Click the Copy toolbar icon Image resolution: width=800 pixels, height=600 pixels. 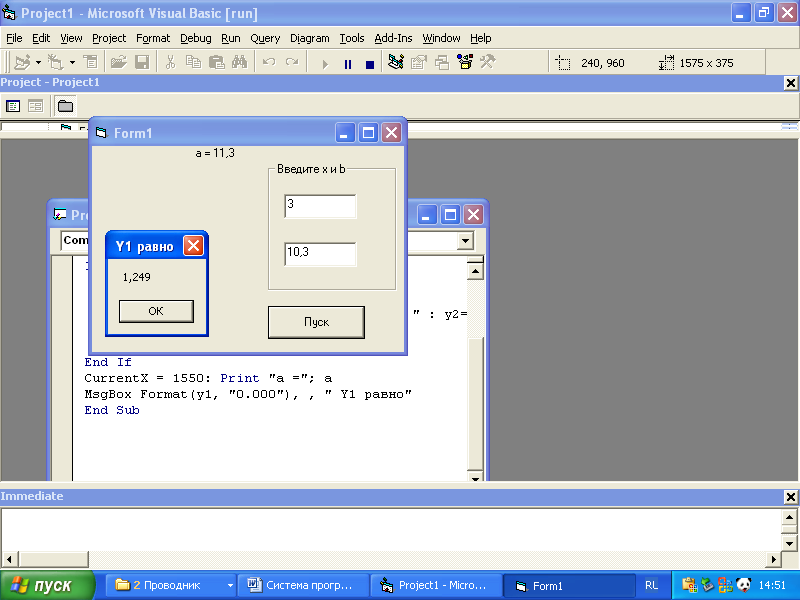click(x=193, y=62)
